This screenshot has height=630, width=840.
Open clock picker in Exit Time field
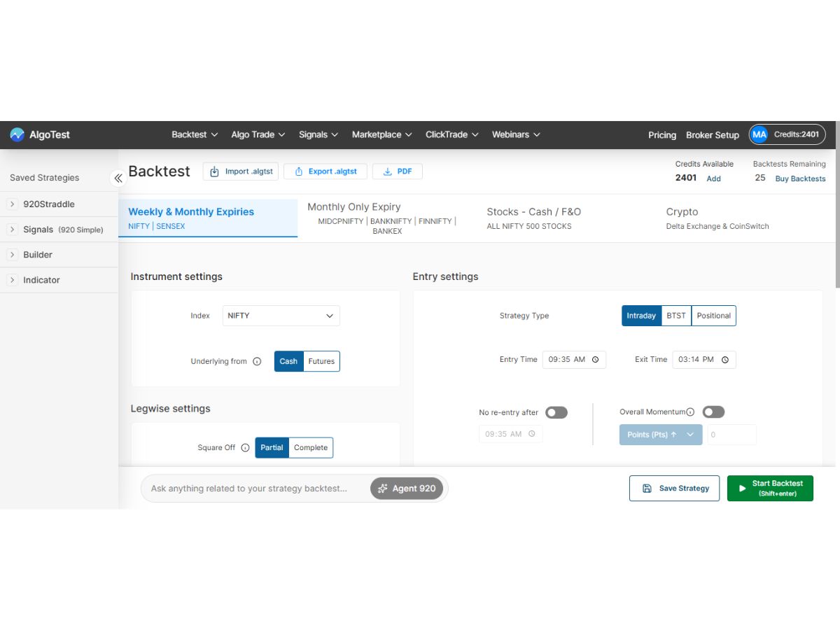click(x=725, y=360)
